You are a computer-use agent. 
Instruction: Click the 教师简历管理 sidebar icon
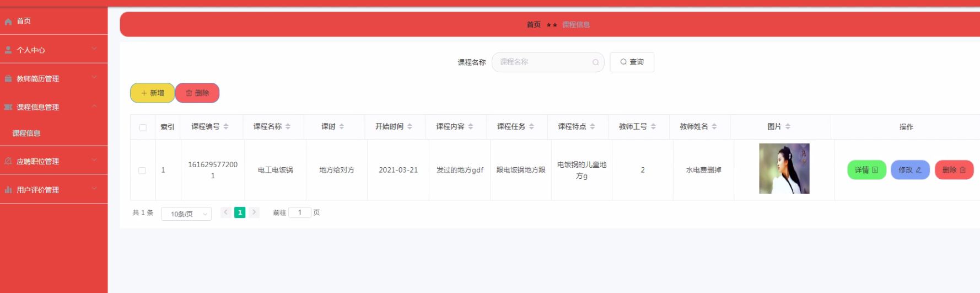coord(8,79)
